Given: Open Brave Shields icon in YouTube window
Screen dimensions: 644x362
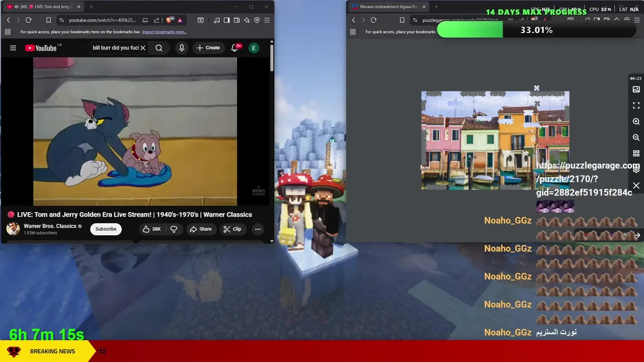Looking at the screenshot, I should [169, 20].
